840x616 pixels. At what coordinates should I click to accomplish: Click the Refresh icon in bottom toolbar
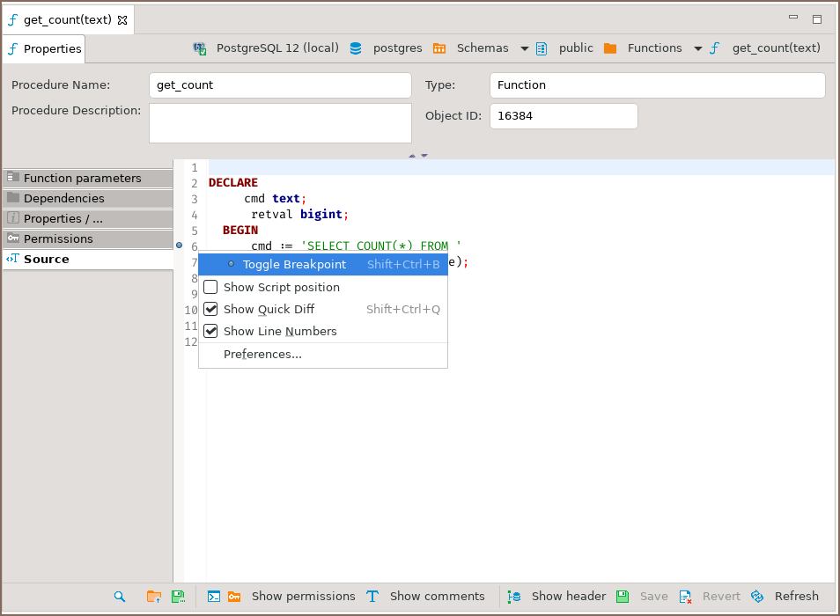[757, 597]
